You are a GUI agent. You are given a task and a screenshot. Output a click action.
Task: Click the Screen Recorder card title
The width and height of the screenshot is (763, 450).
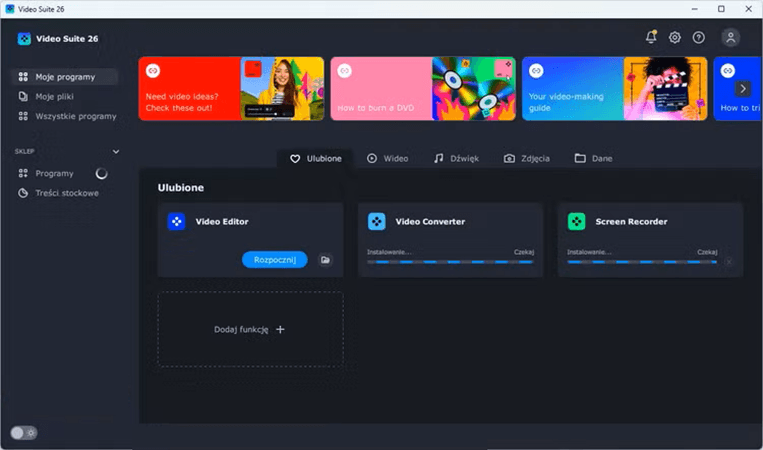(631, 221)
